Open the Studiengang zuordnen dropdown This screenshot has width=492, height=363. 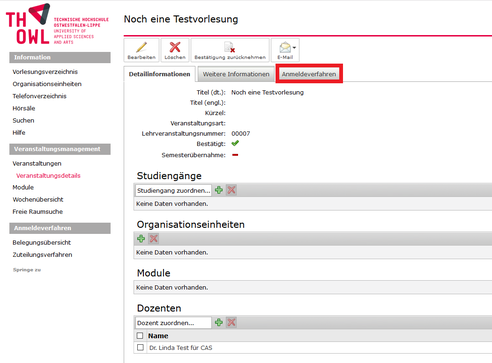(173, 190)
